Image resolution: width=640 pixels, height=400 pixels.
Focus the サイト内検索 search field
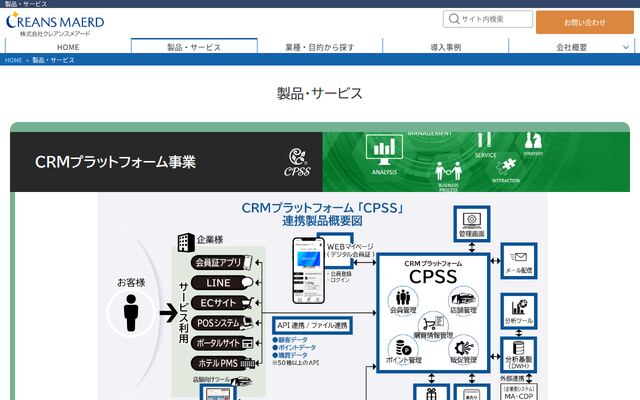pos(488,19)
